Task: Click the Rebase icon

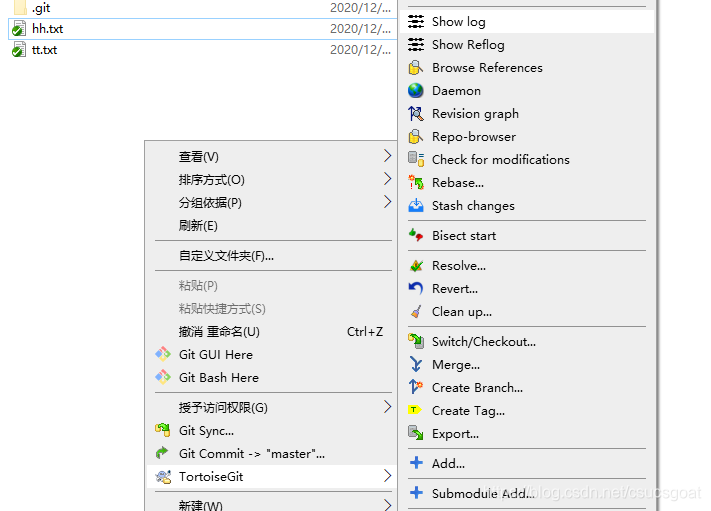Action: [416, 183]
